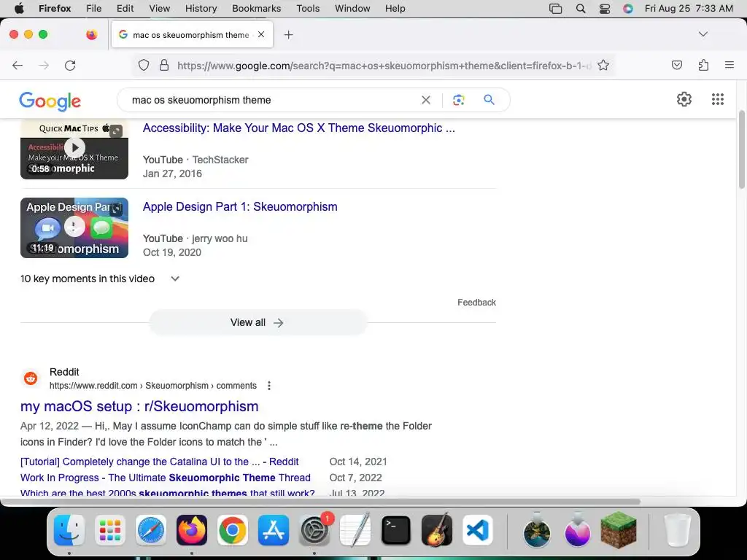747x560 pixels.
Task: Open the list all tabs dropdown chevron
Action: pos(703,34)
